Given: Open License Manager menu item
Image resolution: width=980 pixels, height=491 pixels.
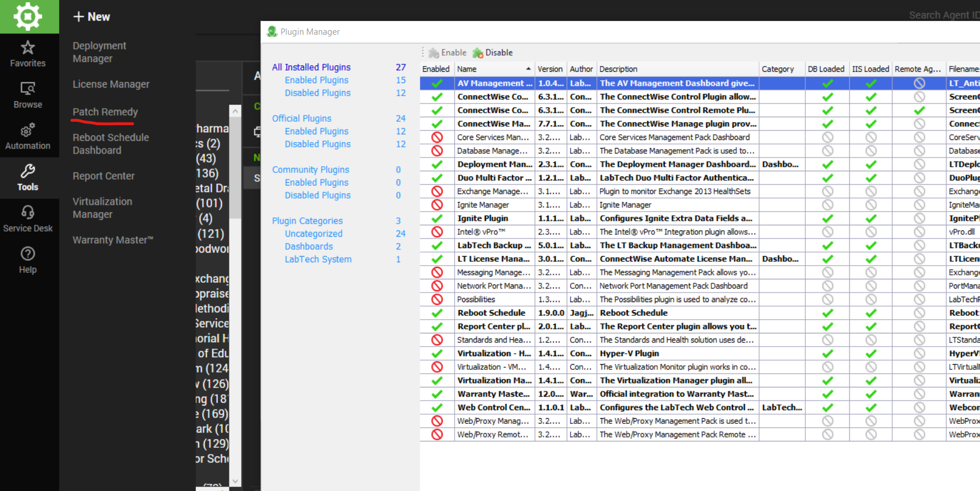Looking at the screenshot, I should tap(111, 84).
